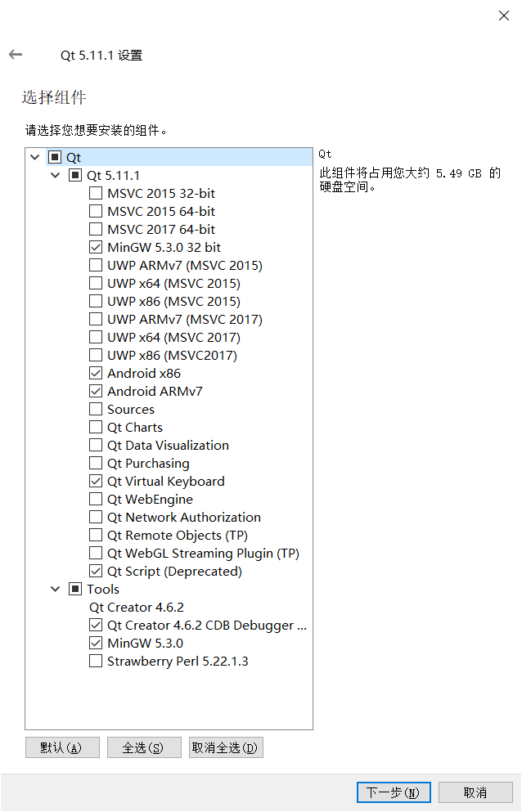Go back using the arrow icon
The image size is (522, 812).
[x=16, y=54]
